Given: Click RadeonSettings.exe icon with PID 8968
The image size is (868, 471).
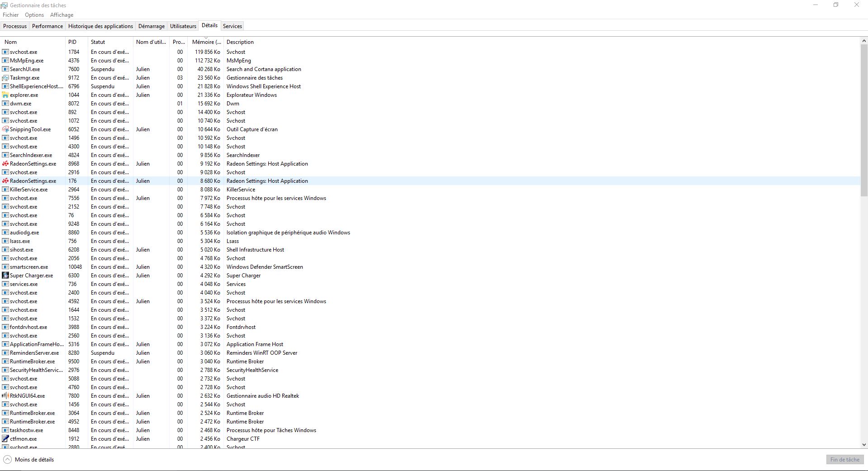Looking at the screenshot, I should (5, 164).
